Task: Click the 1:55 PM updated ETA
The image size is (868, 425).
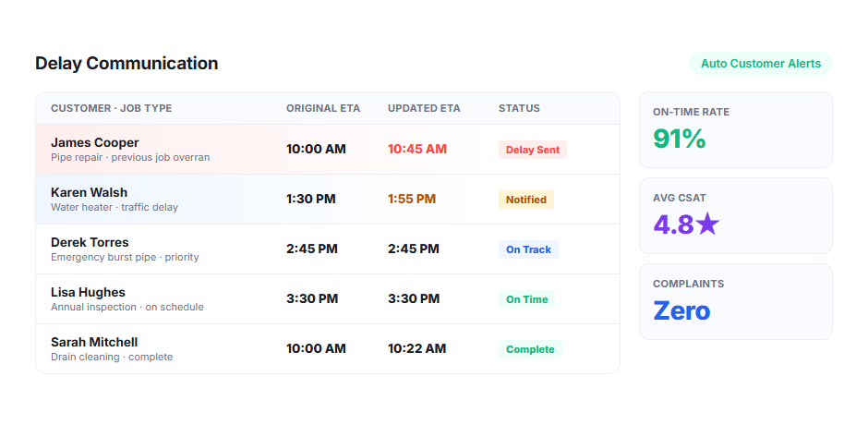Action: 412,199
